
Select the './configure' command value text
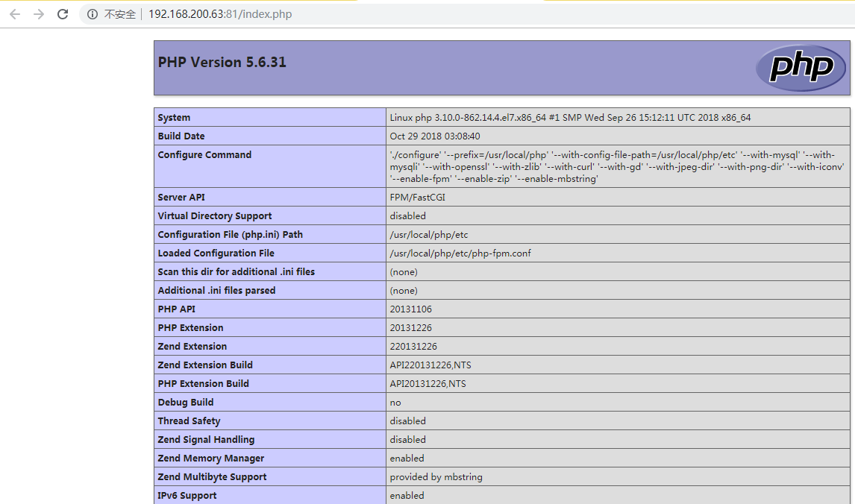click(617, 167)
